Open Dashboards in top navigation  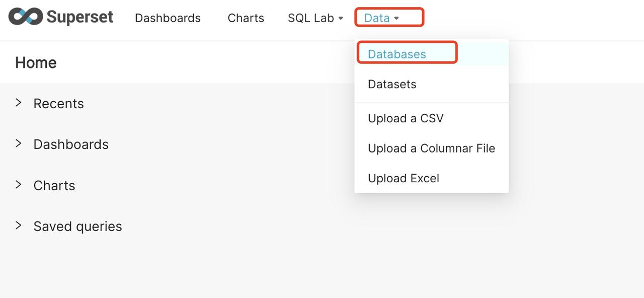point(168,18)
